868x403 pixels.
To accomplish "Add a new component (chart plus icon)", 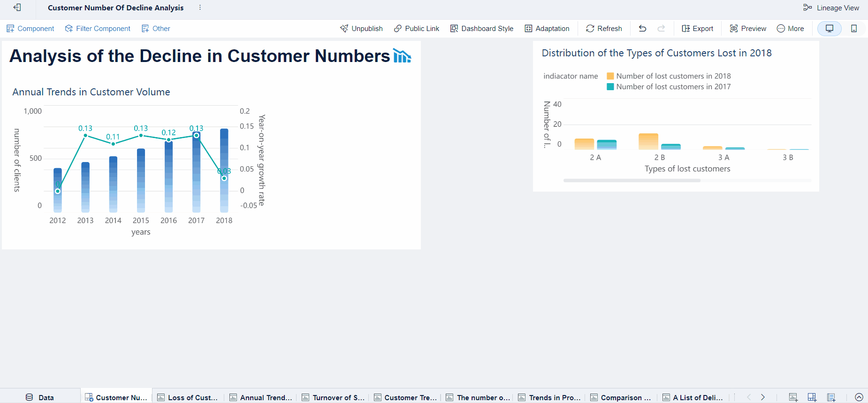I will pos(793,397).
